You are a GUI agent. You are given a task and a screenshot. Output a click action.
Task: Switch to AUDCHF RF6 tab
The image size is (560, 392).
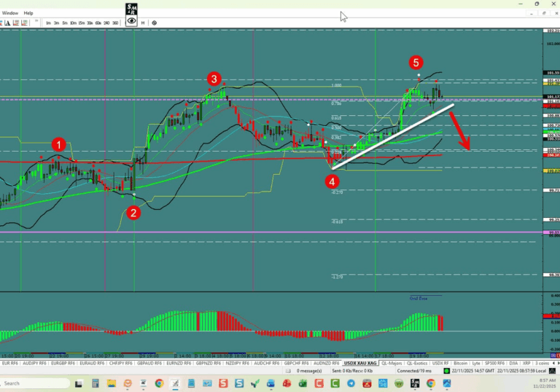tap(266, 363)
